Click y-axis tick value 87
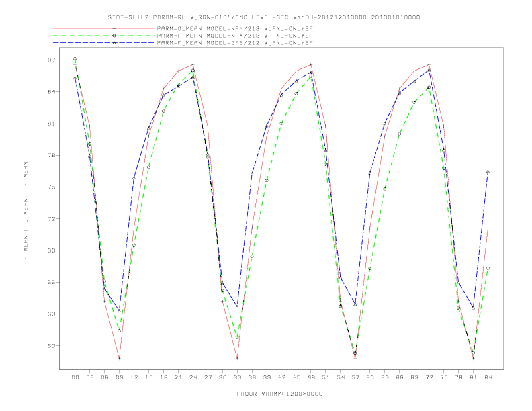Screen dimensions: 532x411 (50, 60)
